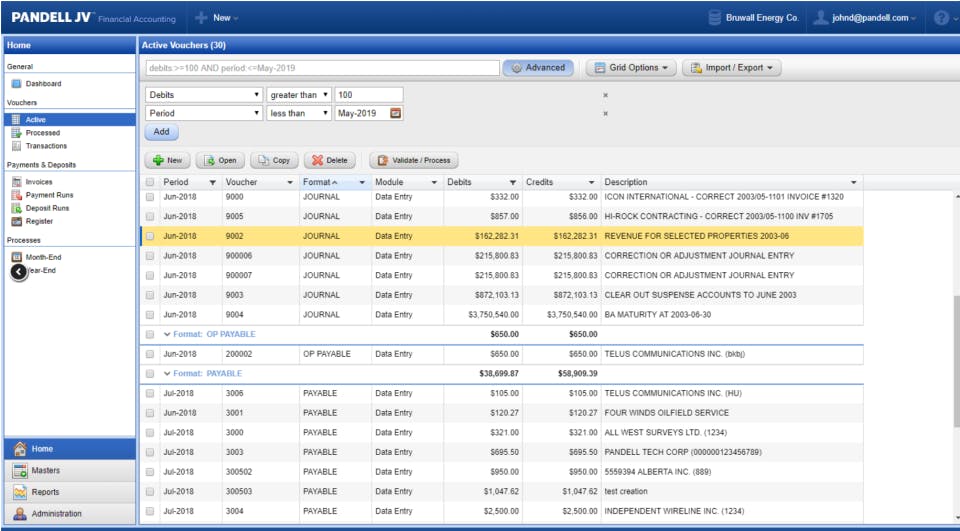Click the value field containing 100
This screenshot has height=531, width=960.
(x=369, y=95)
